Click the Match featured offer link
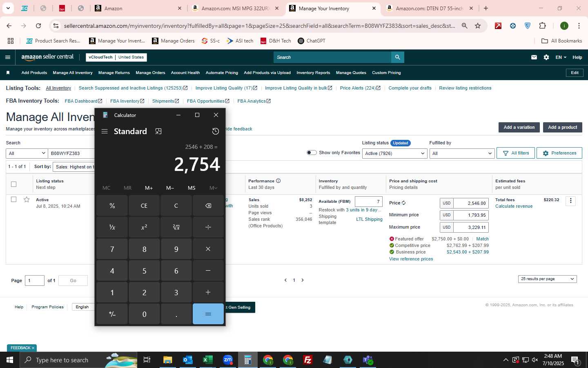Viewport: 588px width, 368px height. [482, 239]
